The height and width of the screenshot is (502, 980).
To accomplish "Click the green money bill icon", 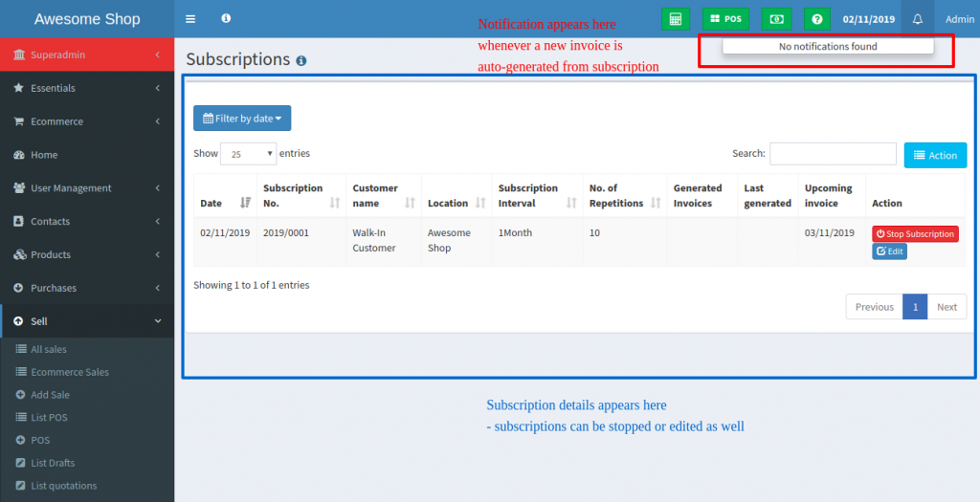I will point(776,18).
